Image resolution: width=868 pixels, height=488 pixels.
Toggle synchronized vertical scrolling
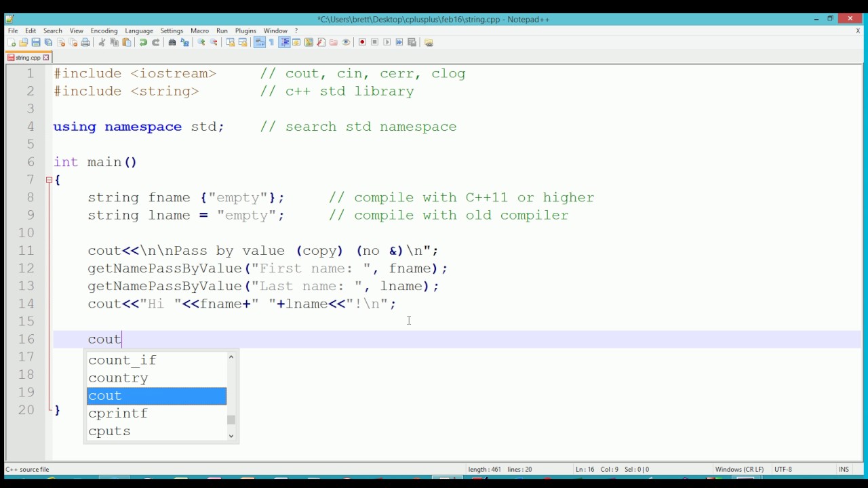click(x=231, y=42)
